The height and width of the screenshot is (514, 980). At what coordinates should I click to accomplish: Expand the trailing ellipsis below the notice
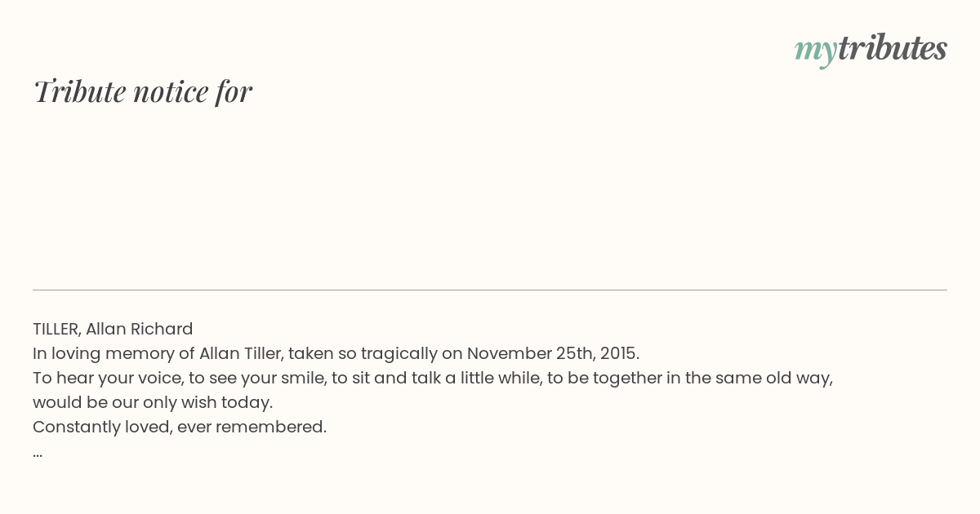[x=38, y=454]
